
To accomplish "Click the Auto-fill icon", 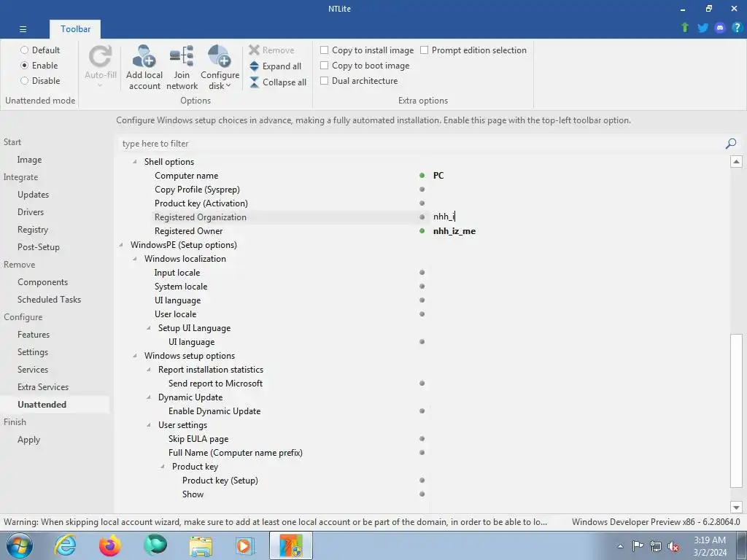I will click(x=101, y=57).
